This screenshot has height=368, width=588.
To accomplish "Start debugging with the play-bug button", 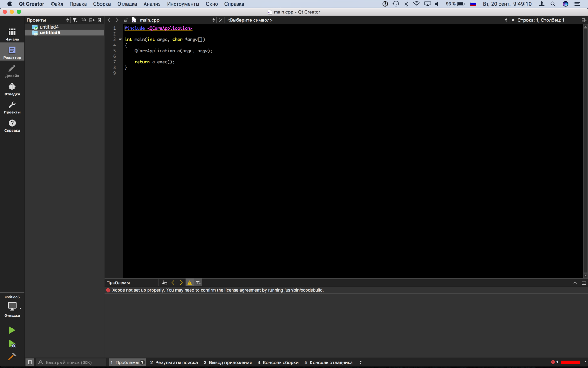I will click(12, 344).
